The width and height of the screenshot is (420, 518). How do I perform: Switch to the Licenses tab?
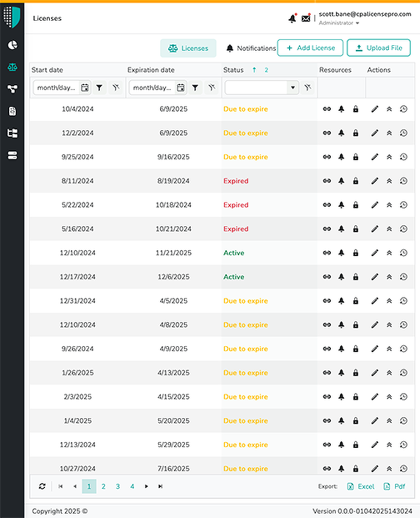coord(188,48)
